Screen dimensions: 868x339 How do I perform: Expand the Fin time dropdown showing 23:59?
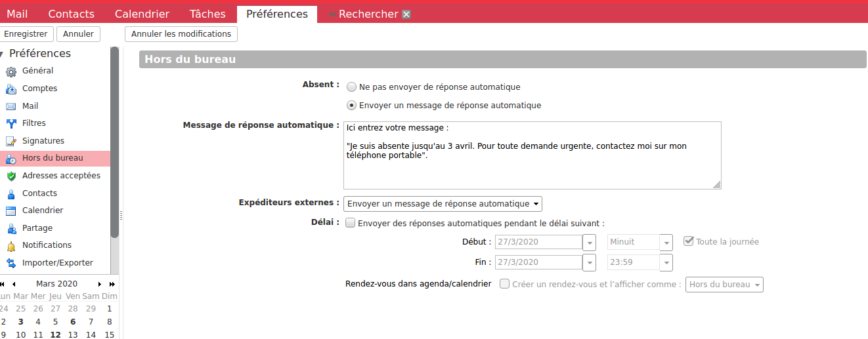[x=666, y=263]
